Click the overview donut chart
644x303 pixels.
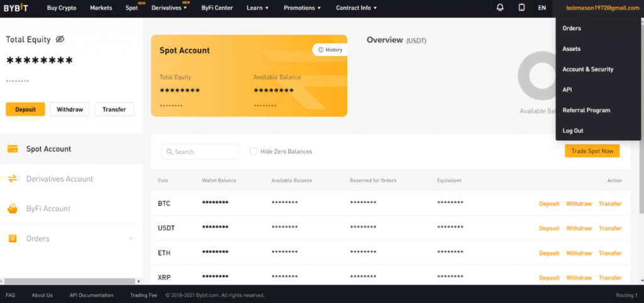[537, 76]
